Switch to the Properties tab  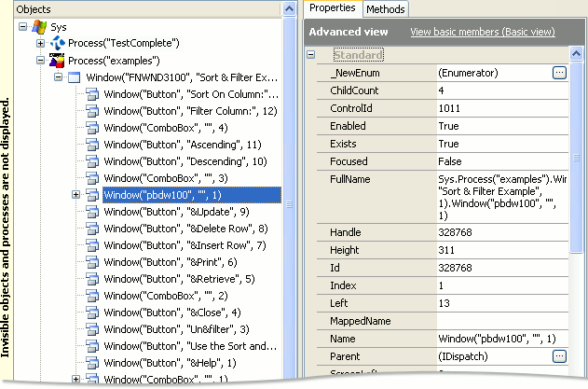click(333, 7)
